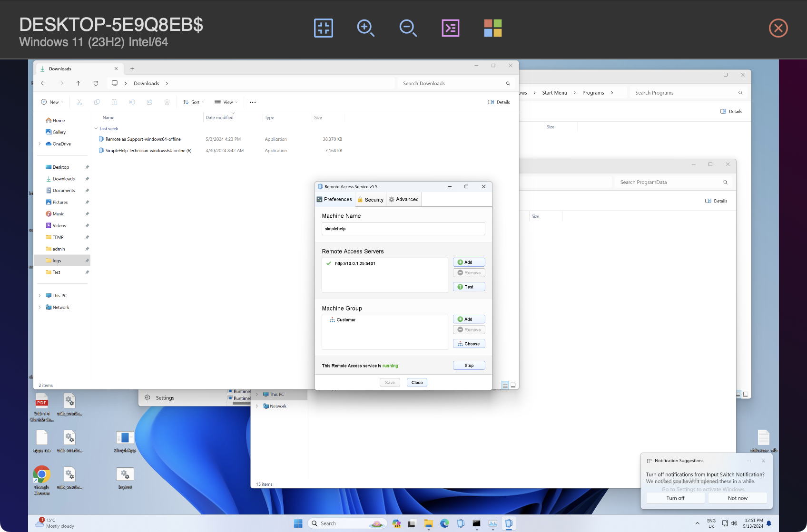Image resolution: width=807 pixels, height=532 pixels.
Task: Expand OneDrive in navigation pane
Action: (39, 144)
